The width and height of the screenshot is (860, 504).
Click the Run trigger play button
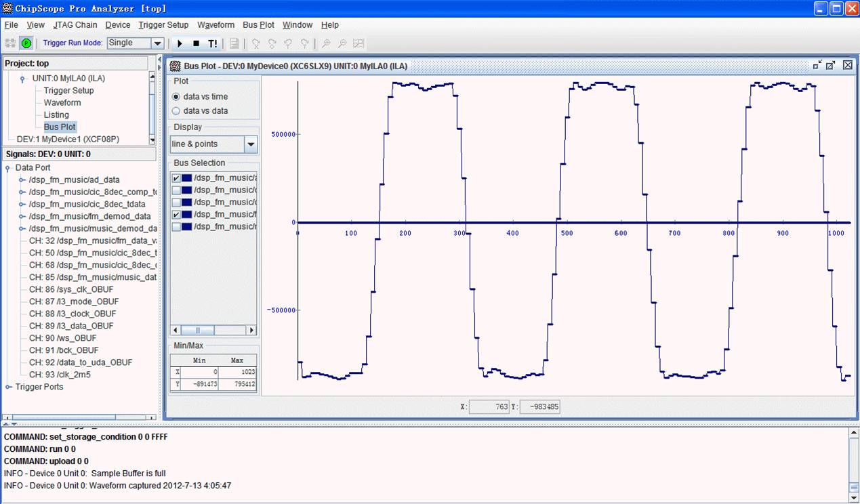click(180, 43)
